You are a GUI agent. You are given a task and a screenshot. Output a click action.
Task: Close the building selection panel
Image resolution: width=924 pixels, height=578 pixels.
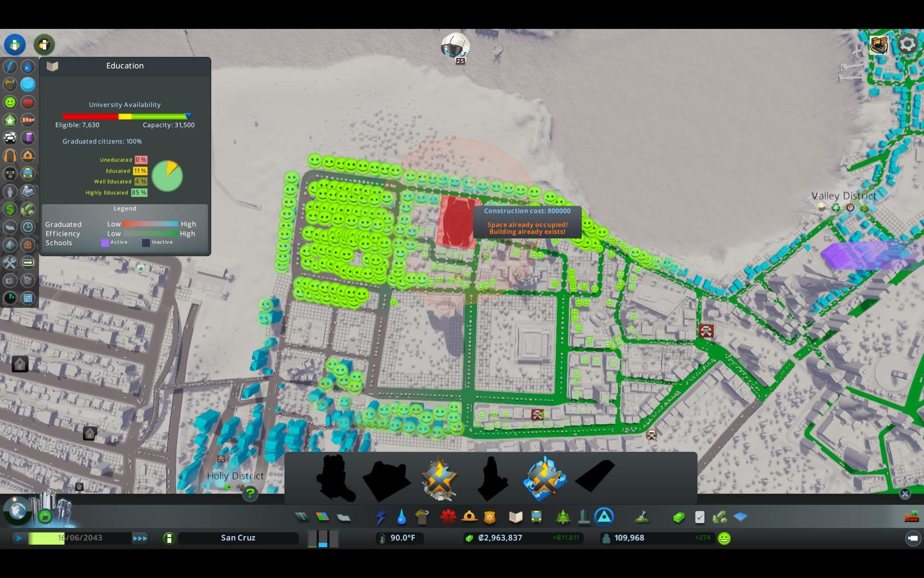click(905, 494)
